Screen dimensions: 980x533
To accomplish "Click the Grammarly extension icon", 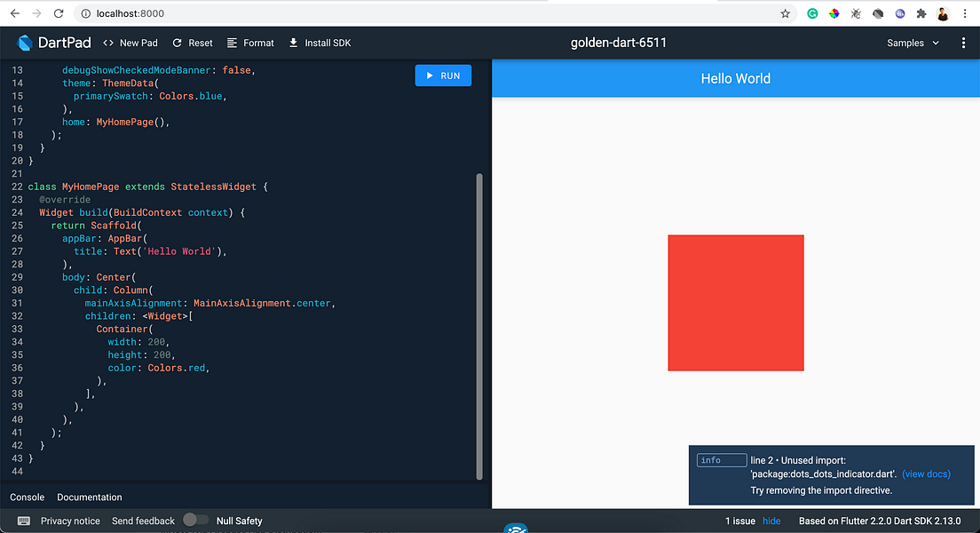I will 812,12.
